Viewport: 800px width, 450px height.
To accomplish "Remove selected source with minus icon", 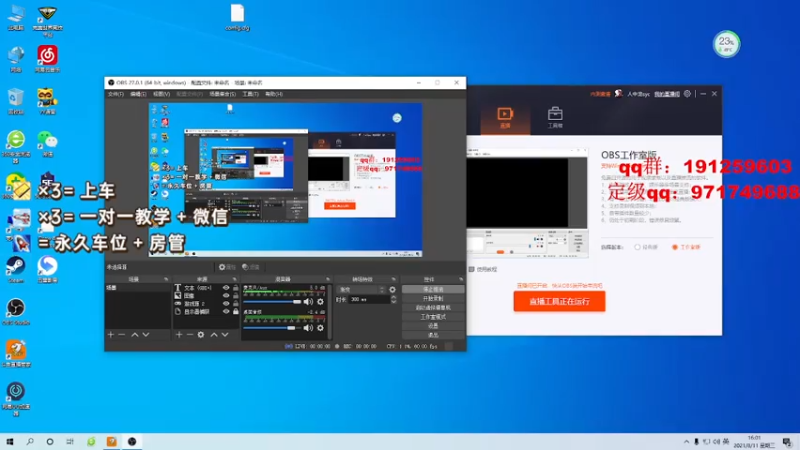I will click(190, 335).
